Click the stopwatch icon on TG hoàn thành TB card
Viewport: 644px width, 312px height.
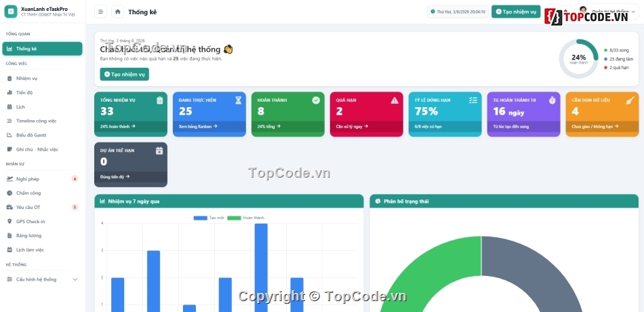click(552, 100)
